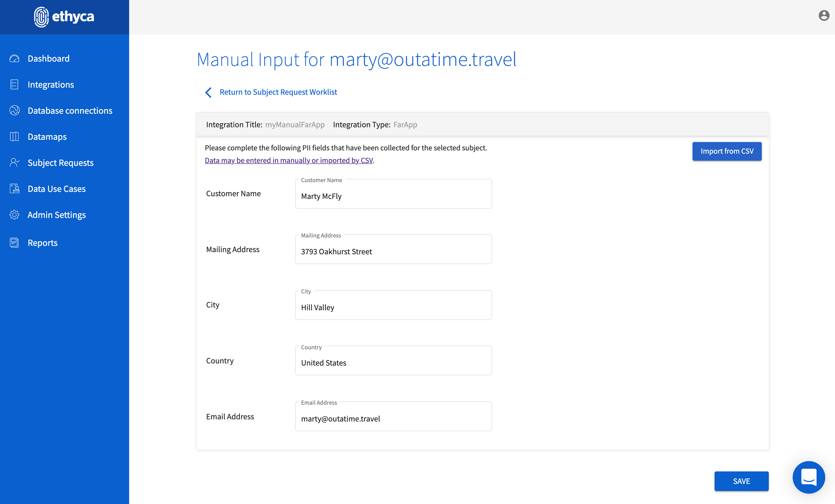835x504 pixels.
Task: Focus the Mailing Address input field
Action: point(393,251)
